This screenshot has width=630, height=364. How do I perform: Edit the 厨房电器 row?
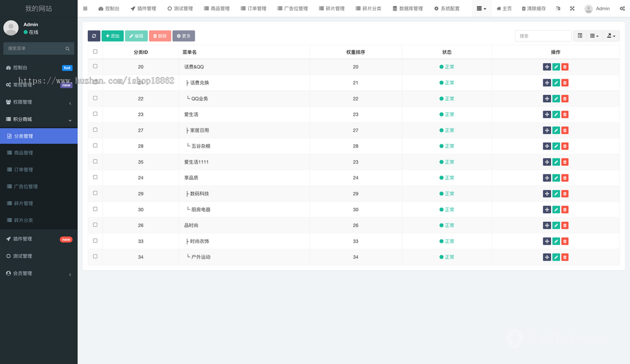(x=556, y=209)
